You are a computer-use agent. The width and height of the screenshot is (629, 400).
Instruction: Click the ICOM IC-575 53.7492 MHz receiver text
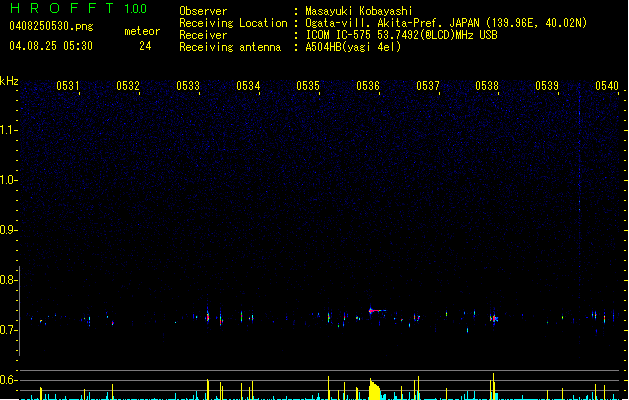(x=402, y=35)
